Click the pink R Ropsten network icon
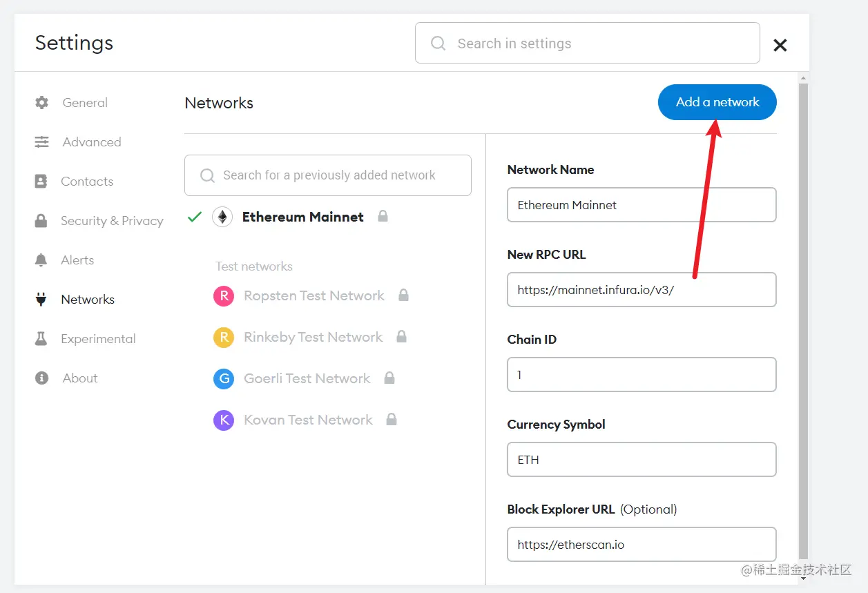Image resolution: width=868 pixels, height=593 pixels. 224,296
